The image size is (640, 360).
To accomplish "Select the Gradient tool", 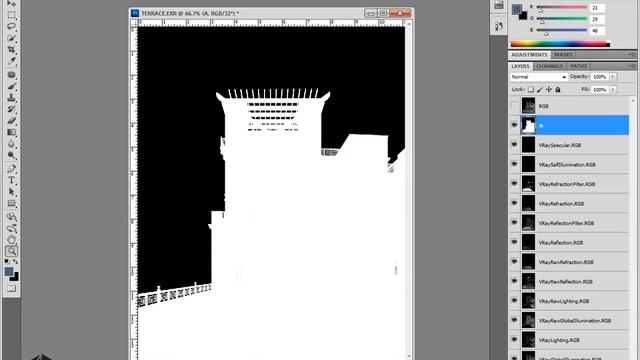I will 11,132.
